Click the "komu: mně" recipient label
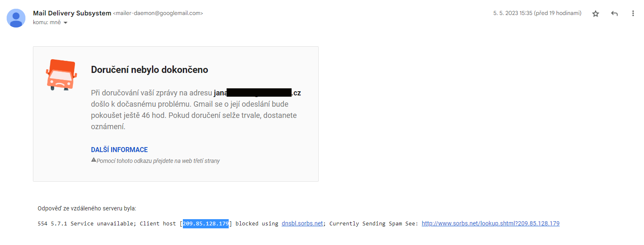This screenshot has height=245, width=644. [47, 22]
